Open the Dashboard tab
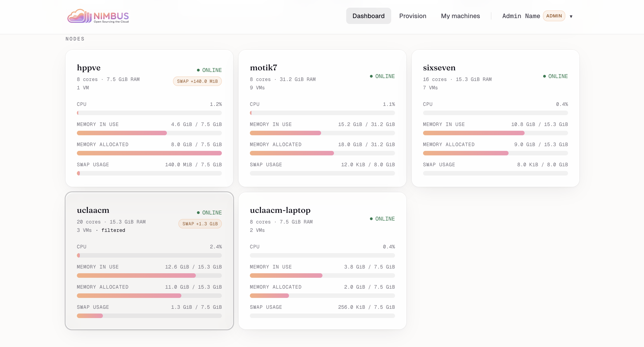This screenshot has width=644, height=347. pyautogui.click(x=368, y=16)
